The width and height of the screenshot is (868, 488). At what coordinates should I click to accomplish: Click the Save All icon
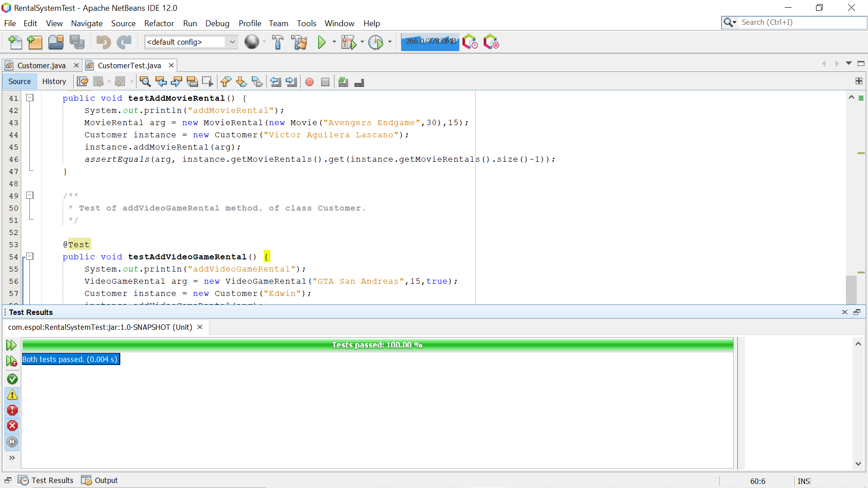click(x=77, y=42)
